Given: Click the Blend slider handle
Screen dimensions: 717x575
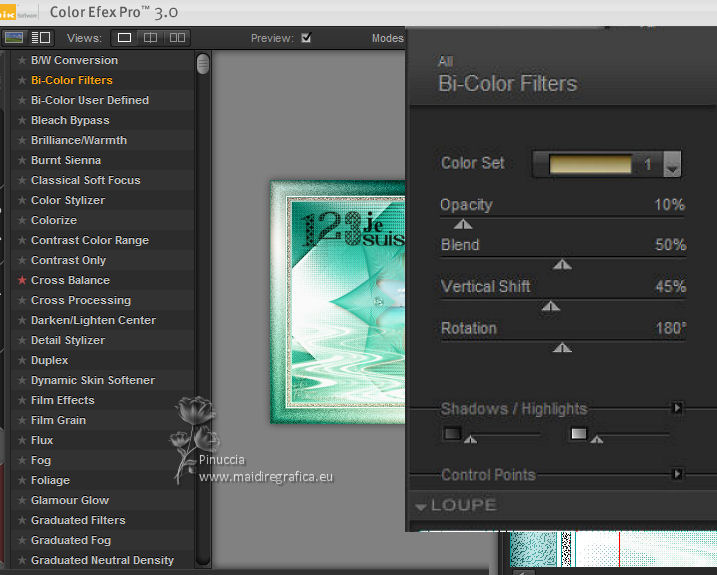Looking at the screenshot, I should pos(562,265).
